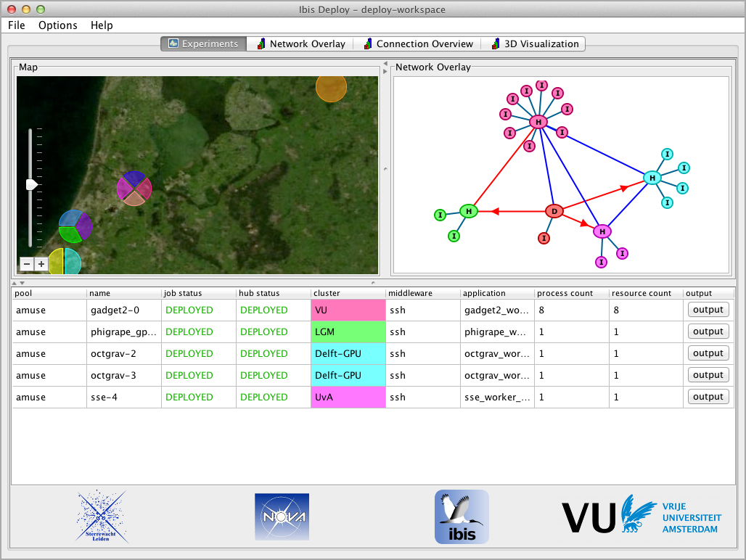
Task: Show output for sse-4 job
Action: 708,397
